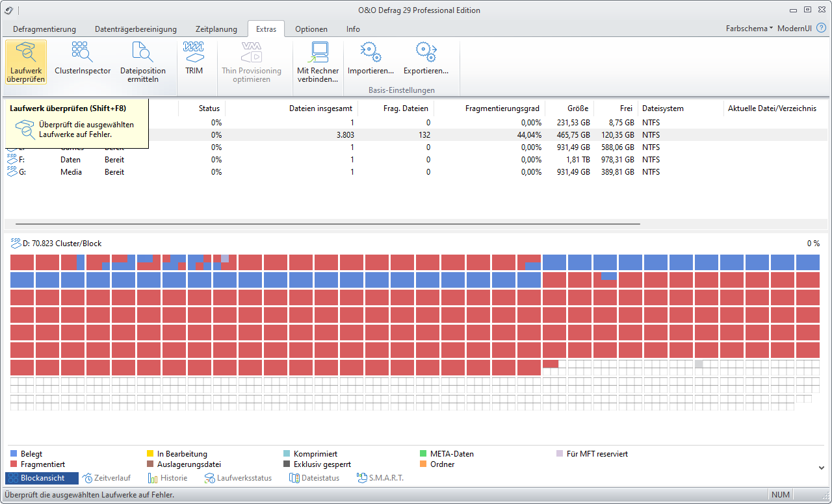Click the Basis-Einstellungen group label

(401, 90)
